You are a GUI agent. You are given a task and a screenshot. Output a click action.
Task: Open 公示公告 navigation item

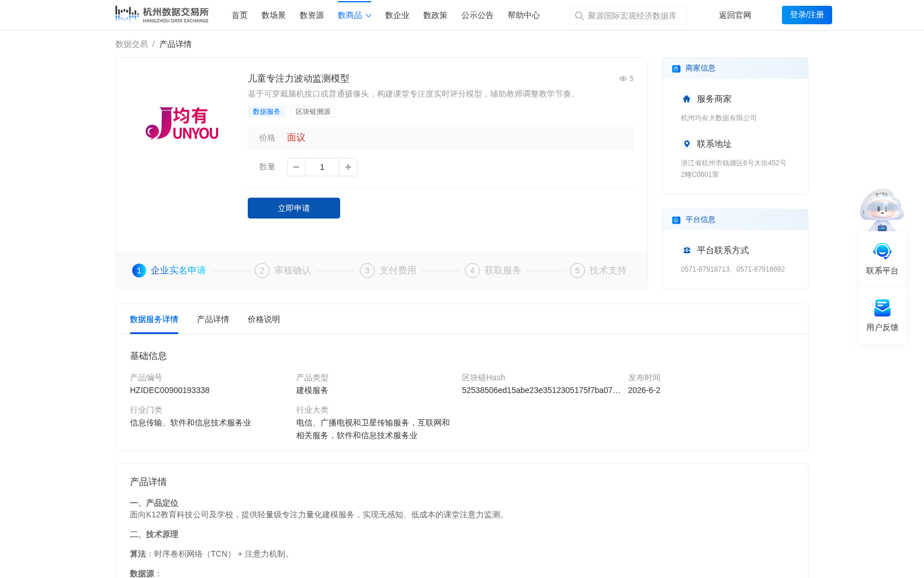478,16
